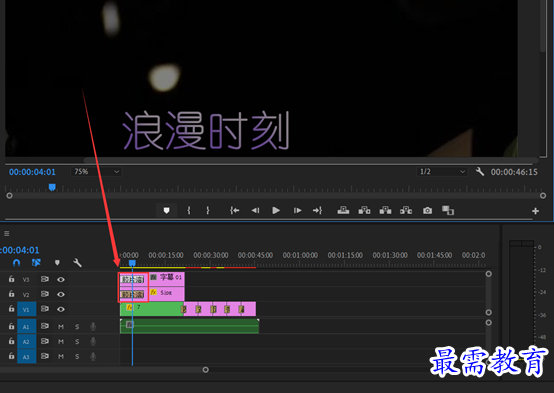This screenshot has width=554, height=393.
Task: Jump to the In point
Action: pos(235,211)
